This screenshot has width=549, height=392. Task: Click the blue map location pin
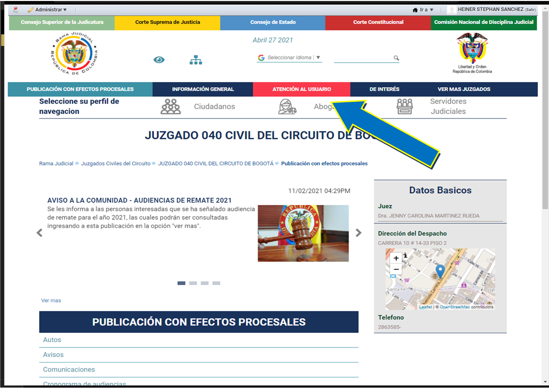coord(440,272)
